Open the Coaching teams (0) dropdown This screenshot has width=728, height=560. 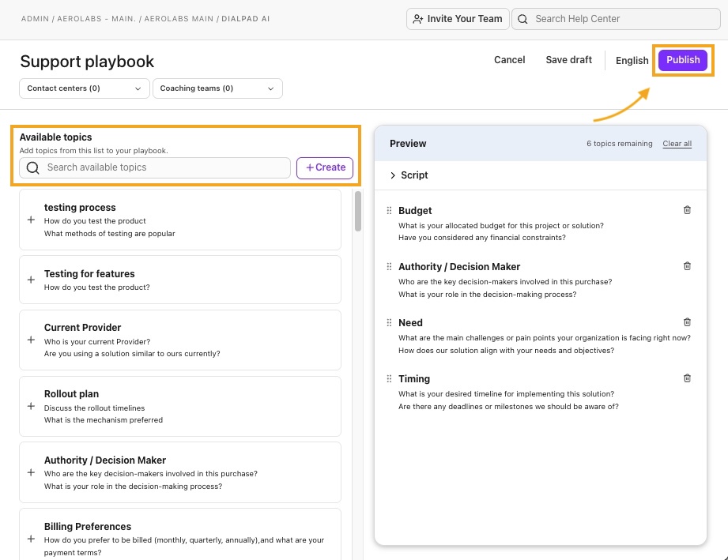(x=217, y=88)
